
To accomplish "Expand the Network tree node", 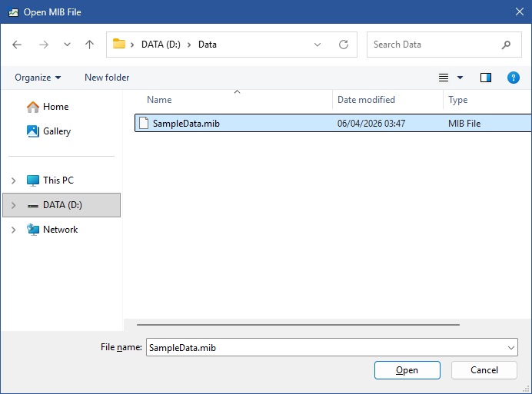I will pyautogui.click(x=13, y=230).
